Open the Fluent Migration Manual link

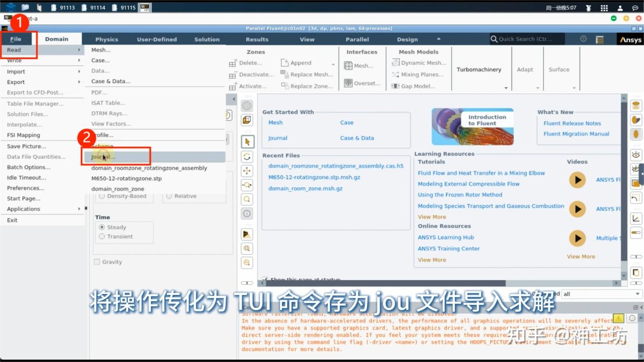click(x=576, y=134)
